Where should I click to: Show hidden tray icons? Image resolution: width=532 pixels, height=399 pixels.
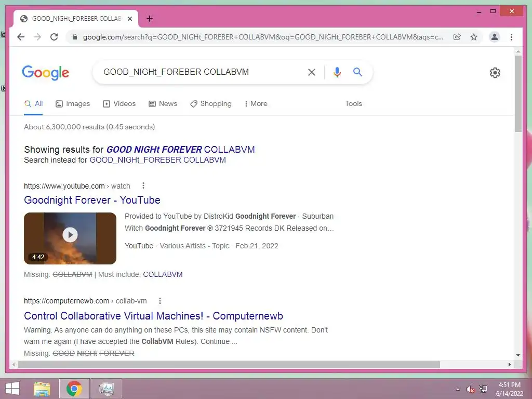click(x=458, y=389)
